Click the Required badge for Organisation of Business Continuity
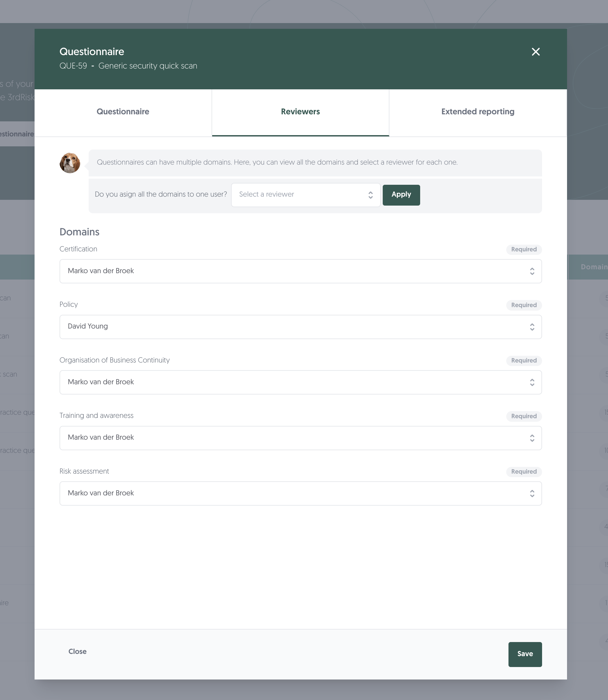The height and width of the screenshot is (700, 608). pyautogui.click(x=524, y=361)
